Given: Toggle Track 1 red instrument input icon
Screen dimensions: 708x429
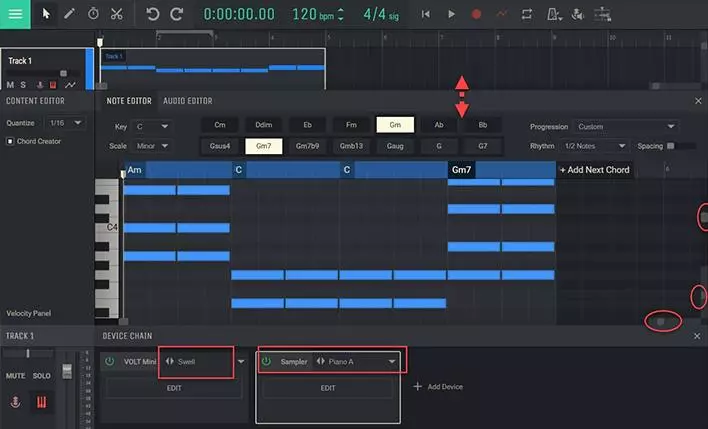Looking at the screenshot, I should coord(53,85).
